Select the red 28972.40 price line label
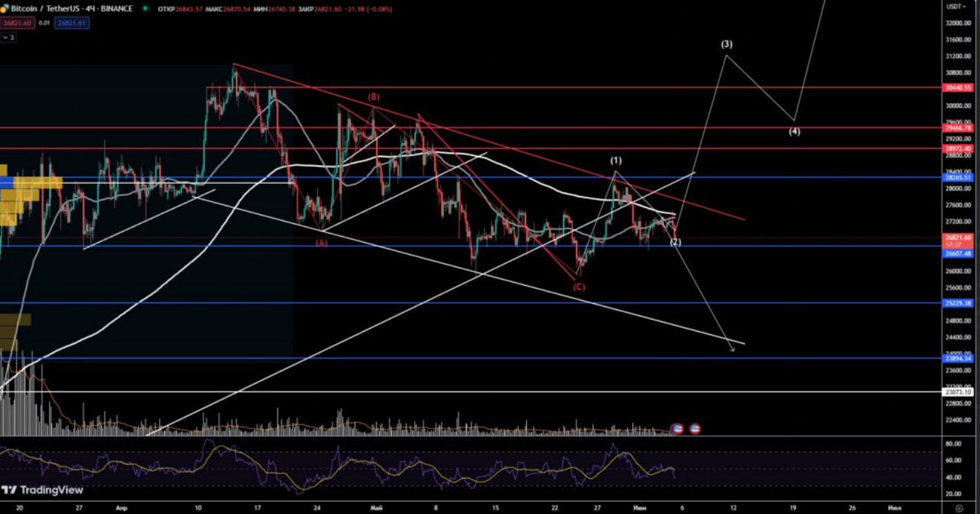This screenshot has height=514, width=980. [958, 149]
